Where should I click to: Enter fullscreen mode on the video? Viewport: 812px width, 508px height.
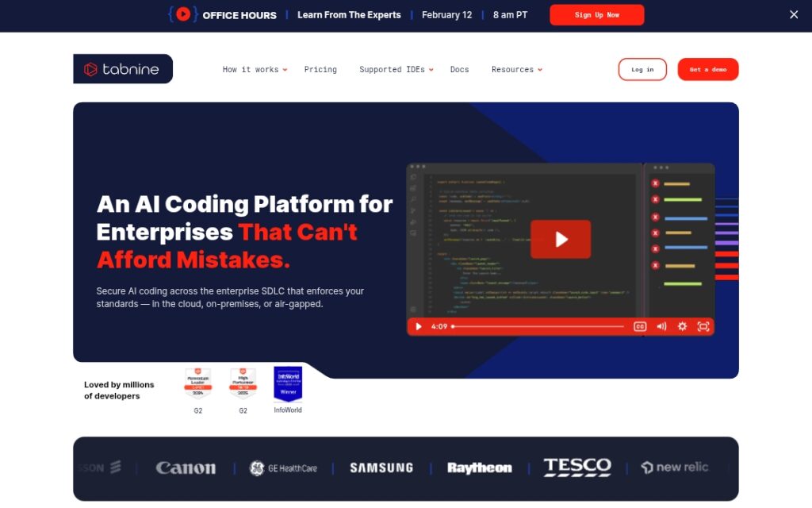[703, 326]
